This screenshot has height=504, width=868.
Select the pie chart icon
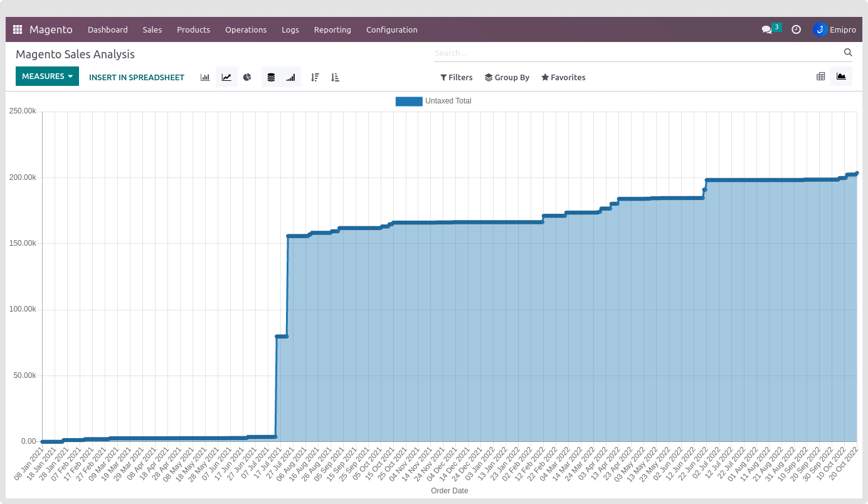(x=247, y=77)
